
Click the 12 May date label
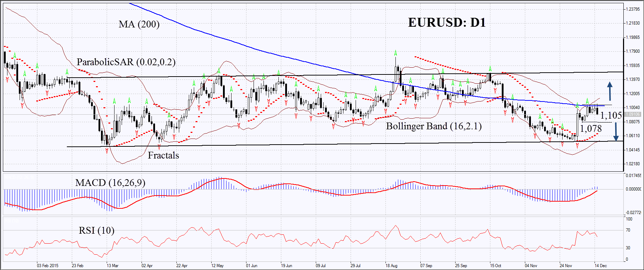(217, 266)
